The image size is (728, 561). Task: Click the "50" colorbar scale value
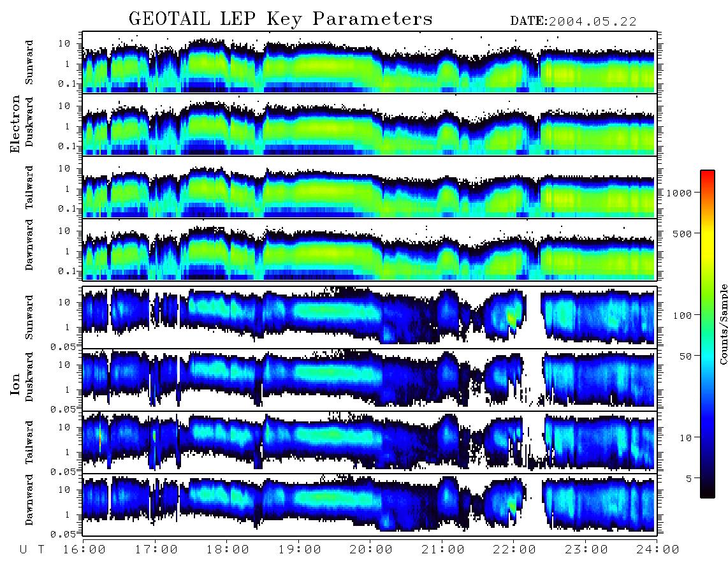[x=685, y=356]
